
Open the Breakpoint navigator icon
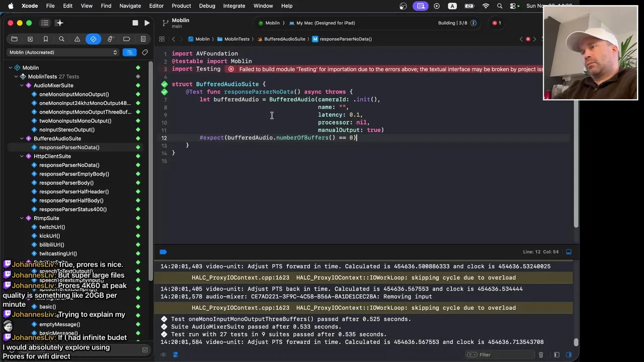[126, 39]
